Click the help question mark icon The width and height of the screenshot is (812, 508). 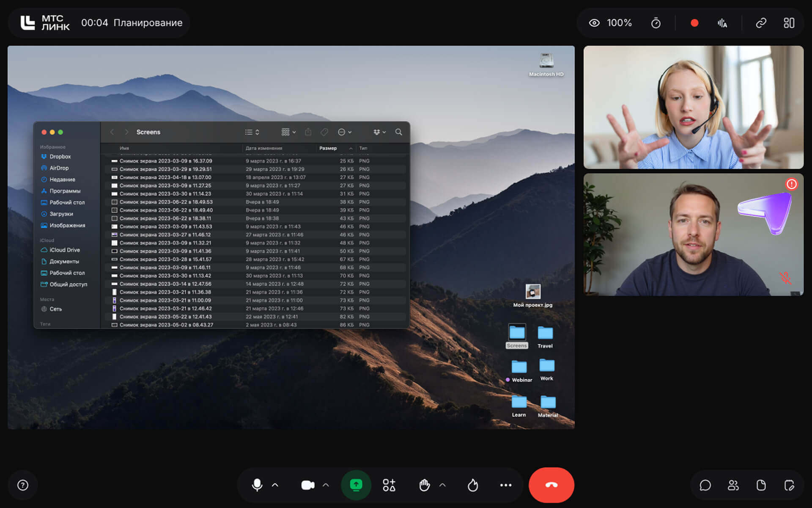(x=23, y=485)
